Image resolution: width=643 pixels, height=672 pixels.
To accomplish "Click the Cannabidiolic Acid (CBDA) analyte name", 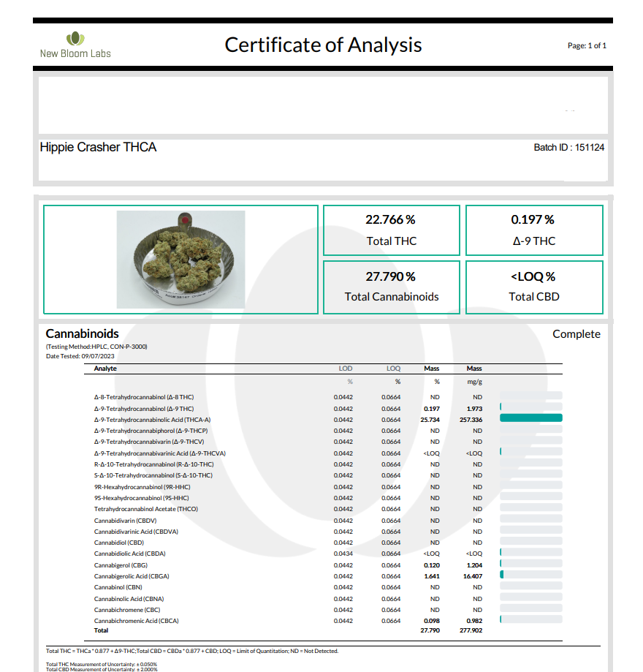I will pos(130,554).
